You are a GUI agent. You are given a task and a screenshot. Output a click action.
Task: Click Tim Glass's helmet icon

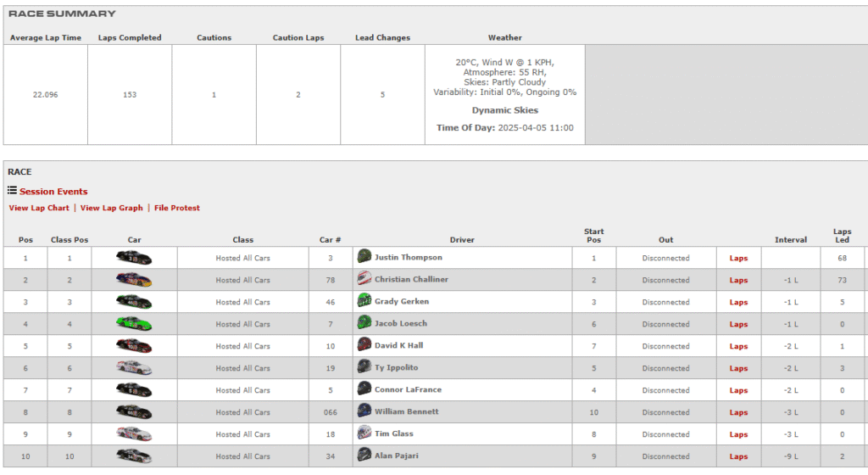tap(364, 433)
